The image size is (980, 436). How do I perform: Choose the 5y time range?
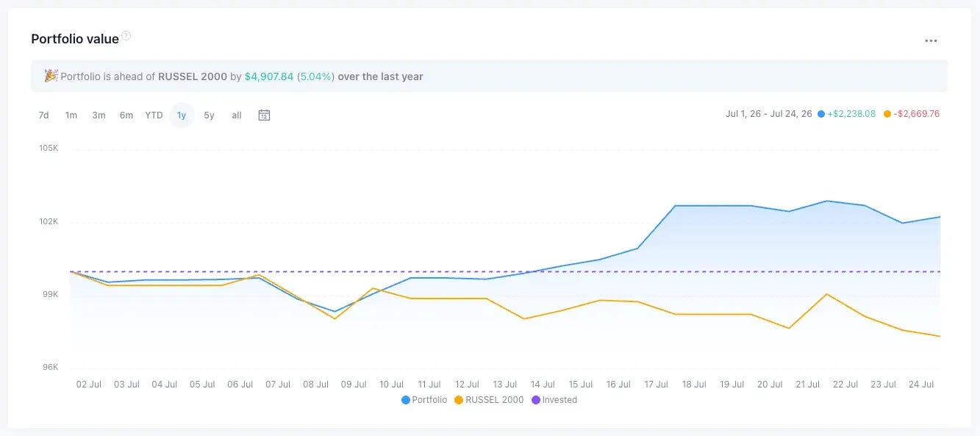209,115
